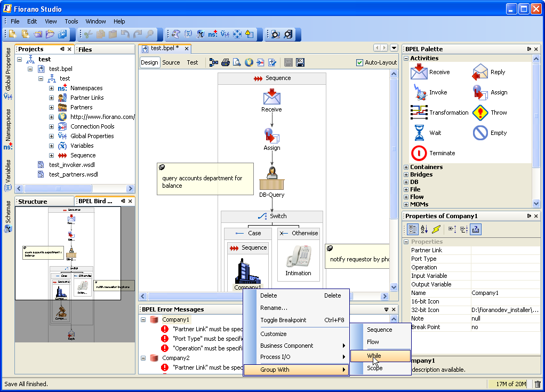Expand Namespaces tree node
545x392 pixels.
[x=51, y=89]
